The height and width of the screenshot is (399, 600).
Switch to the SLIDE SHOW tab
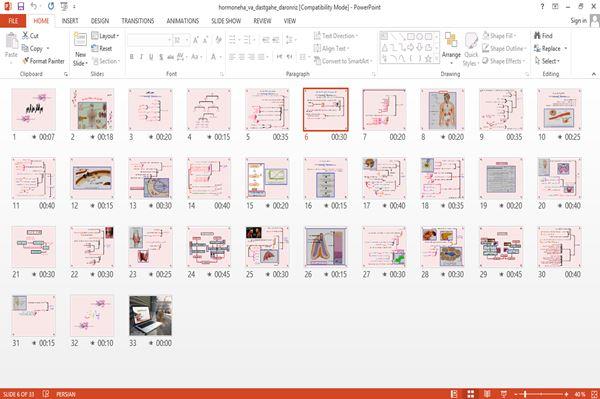tap(226, 21)
